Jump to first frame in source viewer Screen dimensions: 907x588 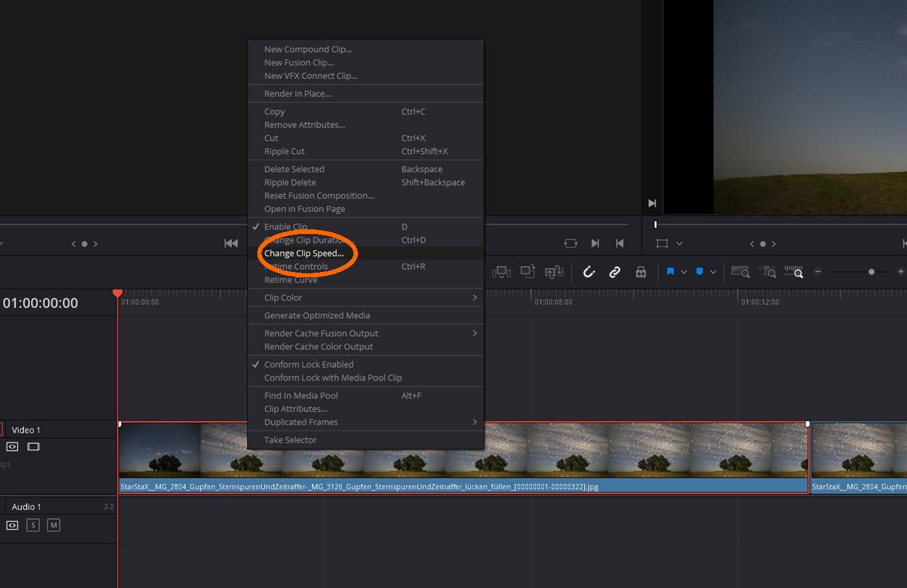pyautogui.click(x=231, y=243)
